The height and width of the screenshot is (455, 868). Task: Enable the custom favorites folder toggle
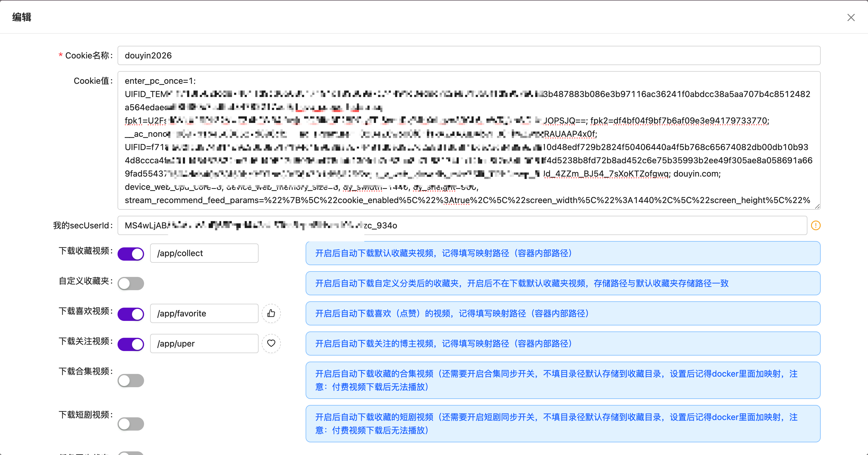click(131, 283)
